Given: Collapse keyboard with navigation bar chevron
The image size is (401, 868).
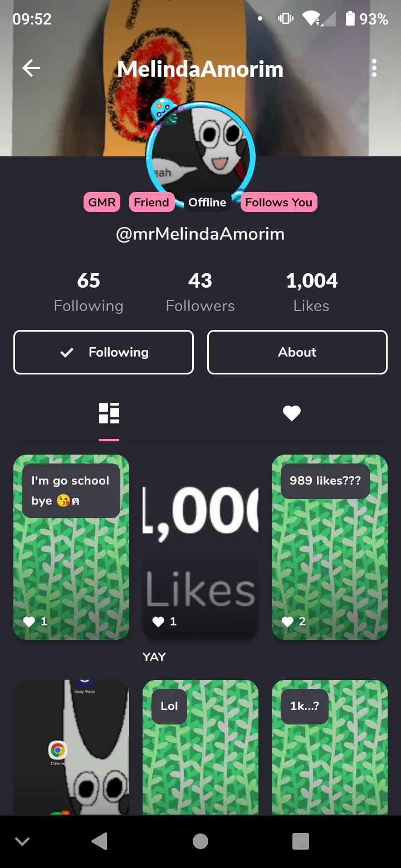Looking at the screenshot, I should [22, 841].
